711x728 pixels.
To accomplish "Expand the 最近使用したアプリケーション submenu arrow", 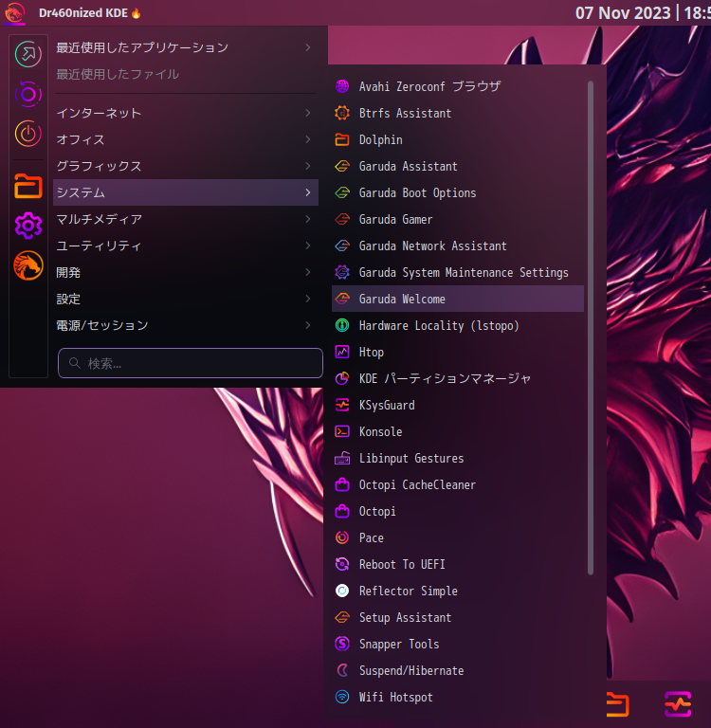I will 308,47.
